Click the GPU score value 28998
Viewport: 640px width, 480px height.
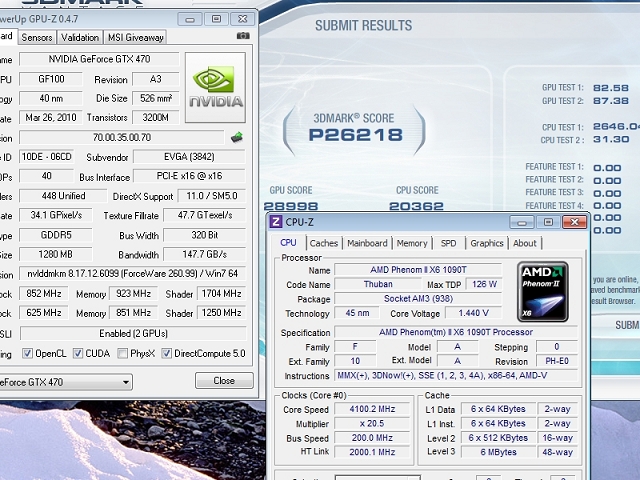pyautogui.click(x=291, y=206)
